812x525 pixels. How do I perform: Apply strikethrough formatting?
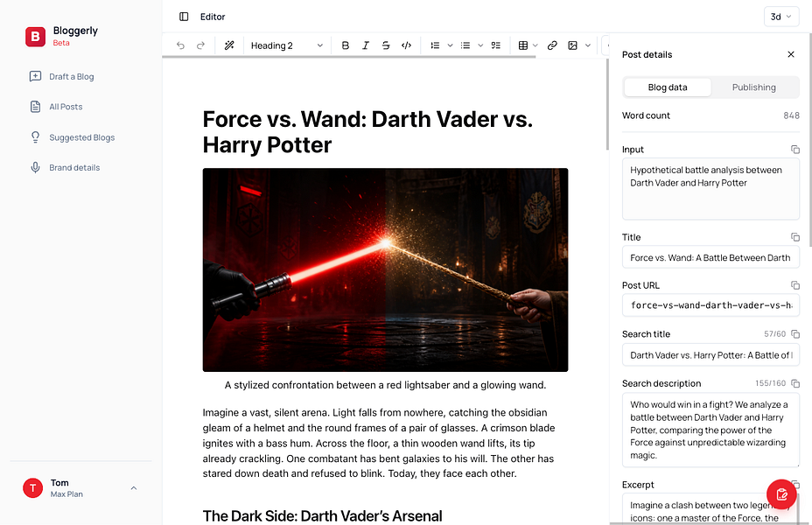386,45
